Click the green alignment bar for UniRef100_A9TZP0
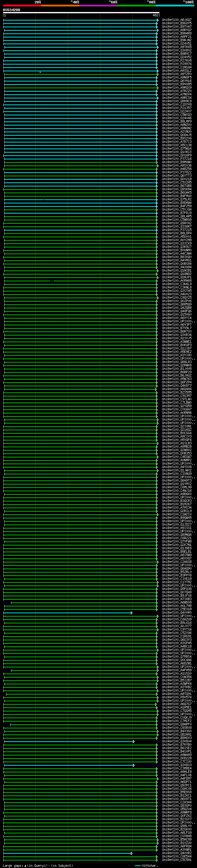 click(x=81, y=74)
